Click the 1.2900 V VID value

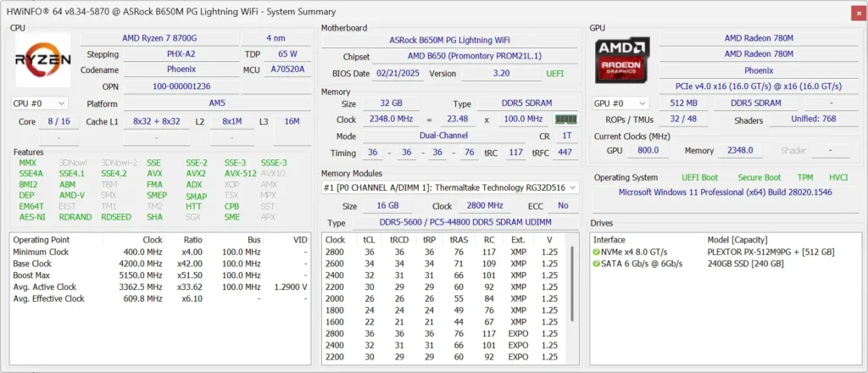click(291, 287)
